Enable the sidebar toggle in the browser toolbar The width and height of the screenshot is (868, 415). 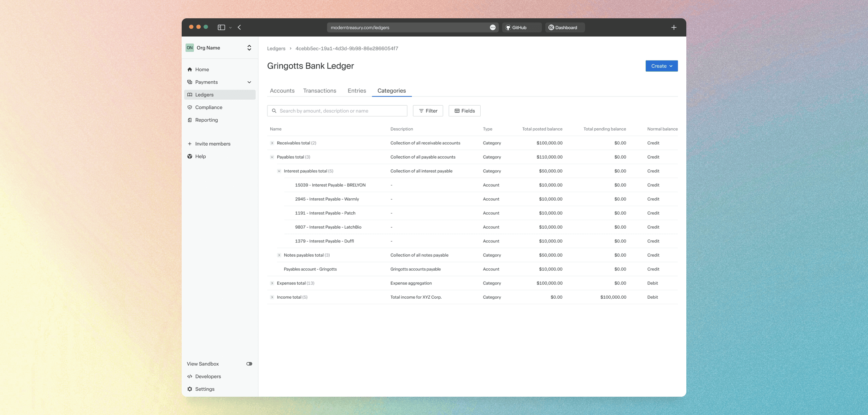(222, 27)
